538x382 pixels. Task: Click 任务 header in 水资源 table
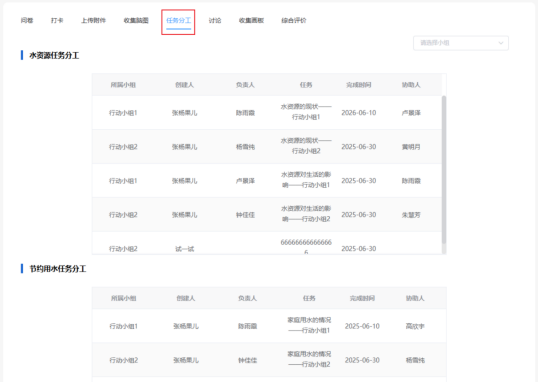pyautogui.click(x=306, y=85)
